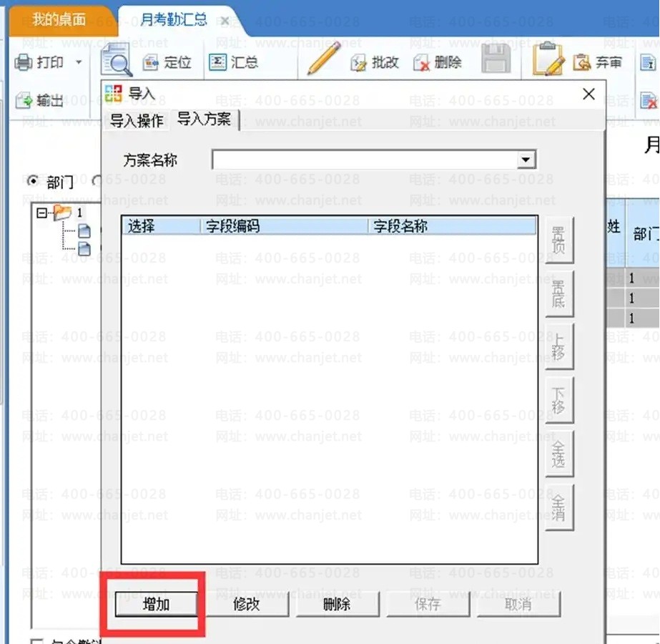Click the 删除 icon in the main toolbar
Viewport: 660px width, 644px height.
pyautogui.click(x=438, y=63)
